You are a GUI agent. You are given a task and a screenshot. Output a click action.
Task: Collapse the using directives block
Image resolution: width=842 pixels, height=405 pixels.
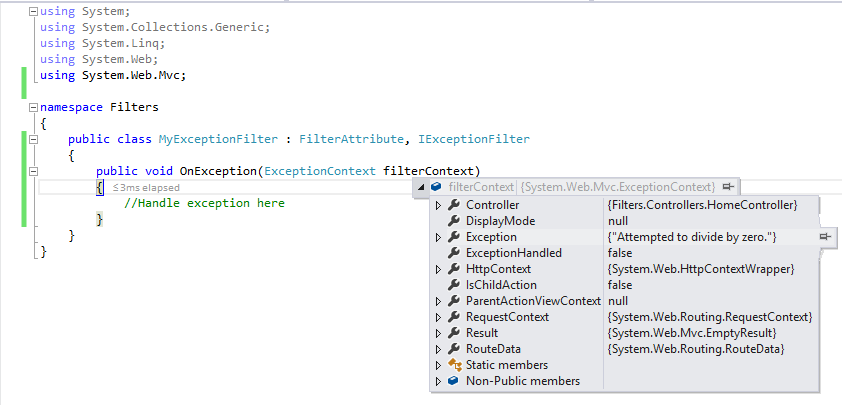[x=33, y=11]
